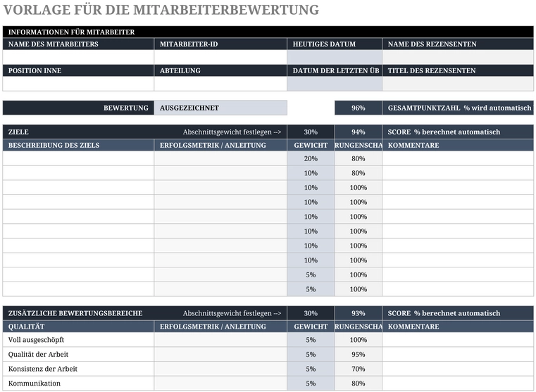Select the 'Position inne' header cell
Image resolution: width=536 pixels, height=392 pixels.
coord(78,70)
